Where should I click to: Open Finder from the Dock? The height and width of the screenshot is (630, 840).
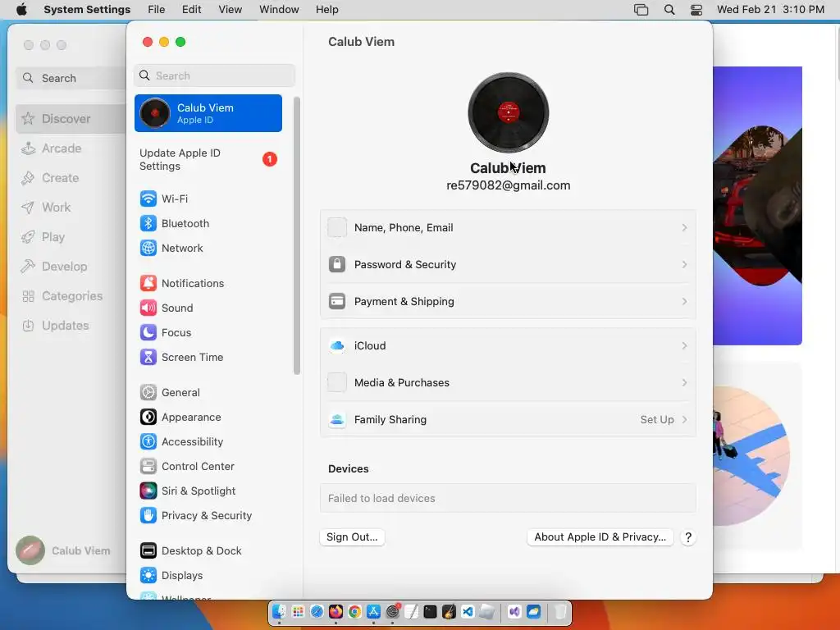tap(279, 612)
